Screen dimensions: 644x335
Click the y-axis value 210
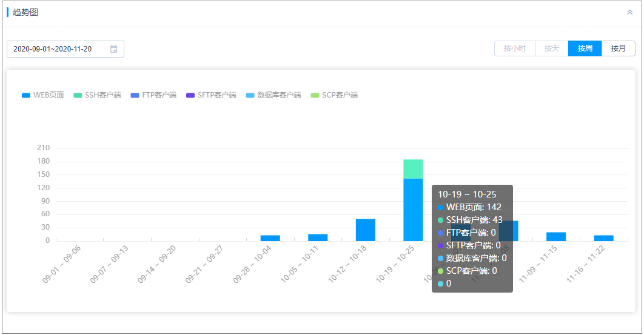pyautogui.click(x=43, y=148)
